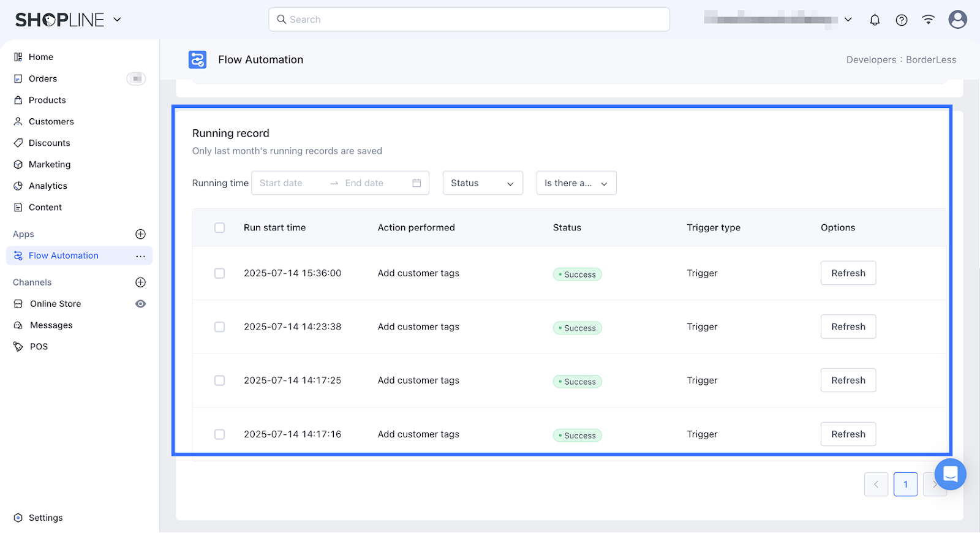980x533 pixels.
Task: Open Flow Automation more options ellipsis
Action: click(140, 256)
